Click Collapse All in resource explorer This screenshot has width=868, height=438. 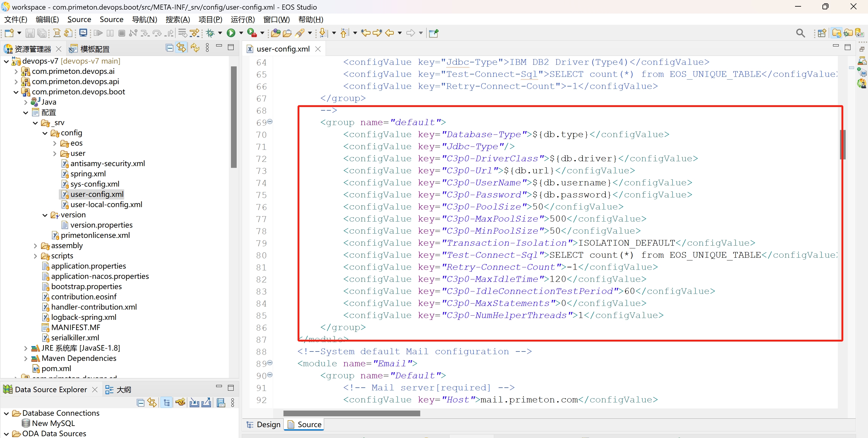click(169, 48)
